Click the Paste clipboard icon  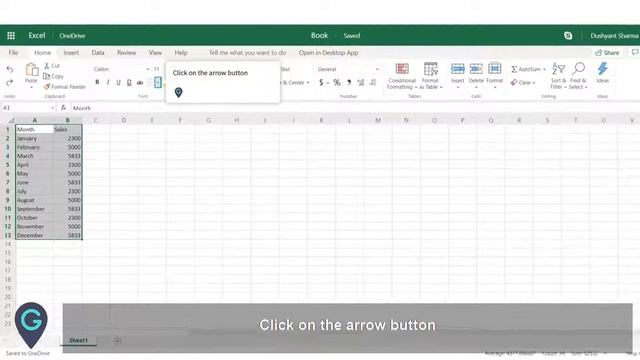tap(31, 70)
